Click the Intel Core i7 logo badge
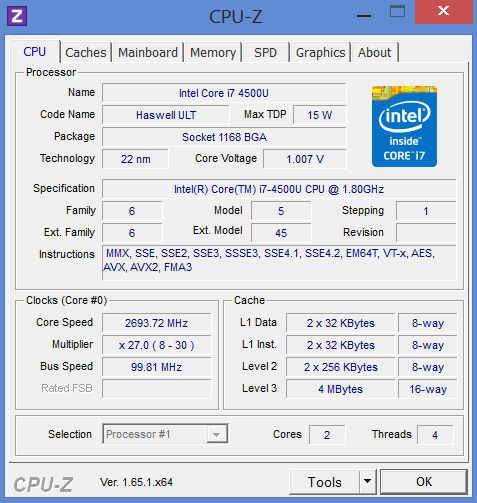The width and height of the screenshot is (477, 503). point(404,126)
